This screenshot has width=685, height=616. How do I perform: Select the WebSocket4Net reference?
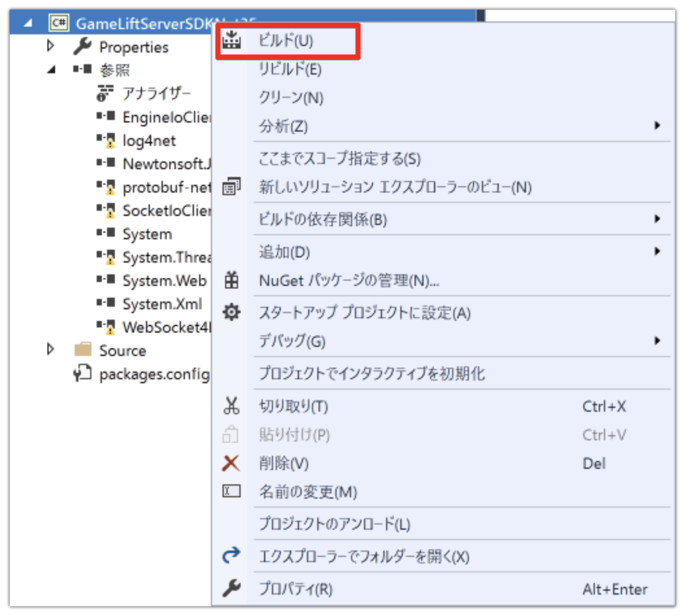pos(158,327)
